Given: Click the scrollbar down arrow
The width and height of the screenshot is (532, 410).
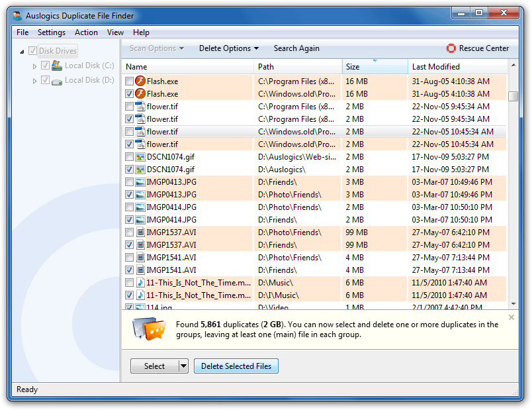Looking at the screenshot, I should pyautogui.click(x=513, y=303).
